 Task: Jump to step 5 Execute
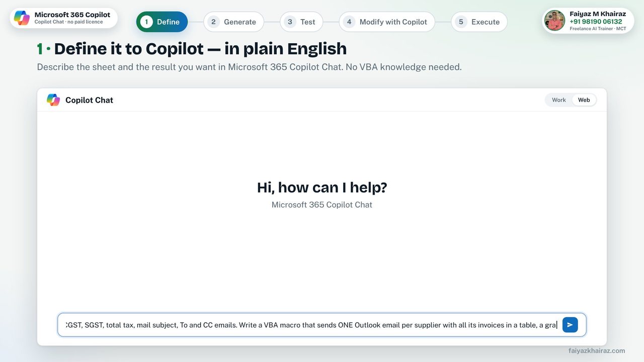[x=479, y=22]
